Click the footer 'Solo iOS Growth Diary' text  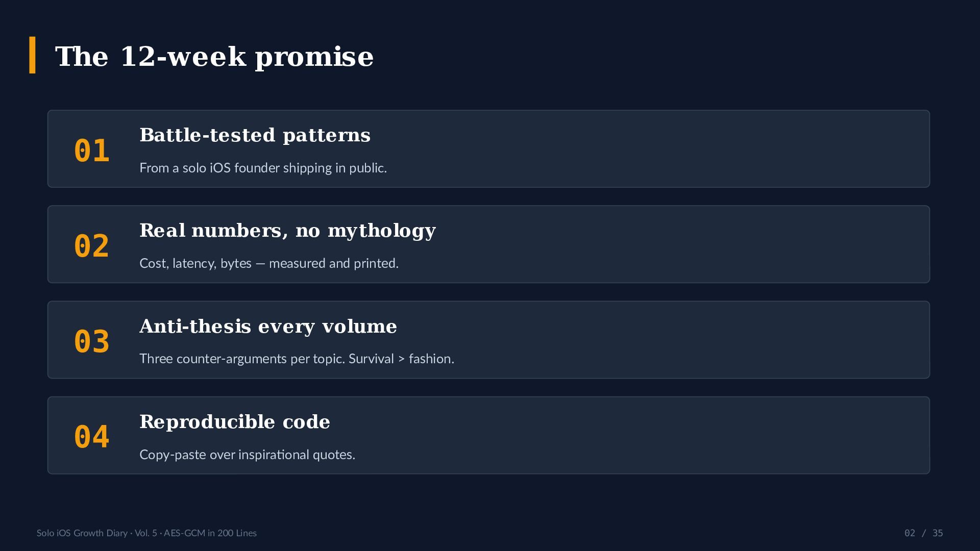[82, 533]
